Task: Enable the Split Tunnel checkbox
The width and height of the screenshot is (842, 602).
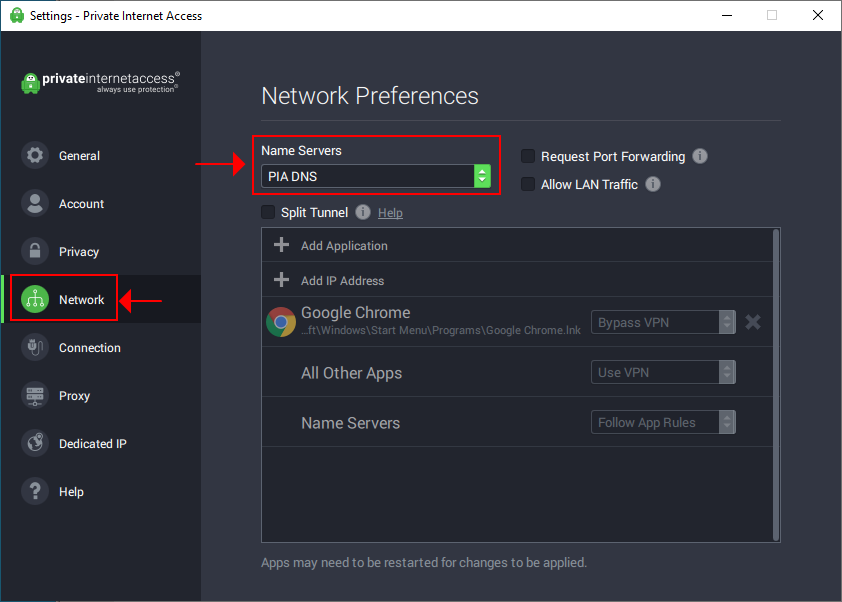Action: (x=268, y=212)
